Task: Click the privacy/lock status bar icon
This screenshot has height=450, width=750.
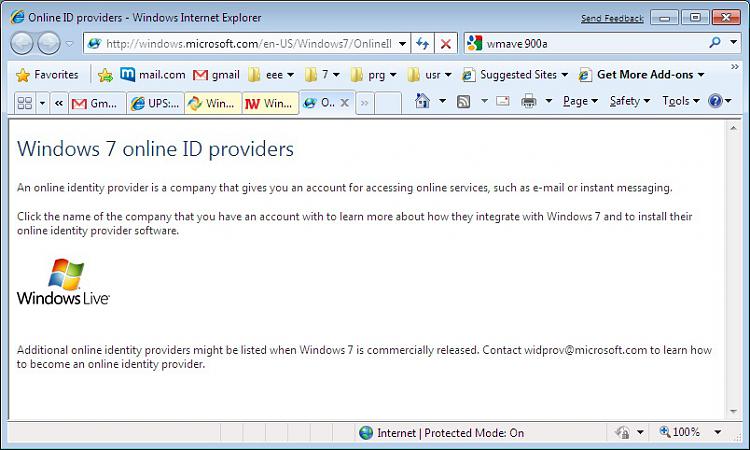Action: coord(622,433)
